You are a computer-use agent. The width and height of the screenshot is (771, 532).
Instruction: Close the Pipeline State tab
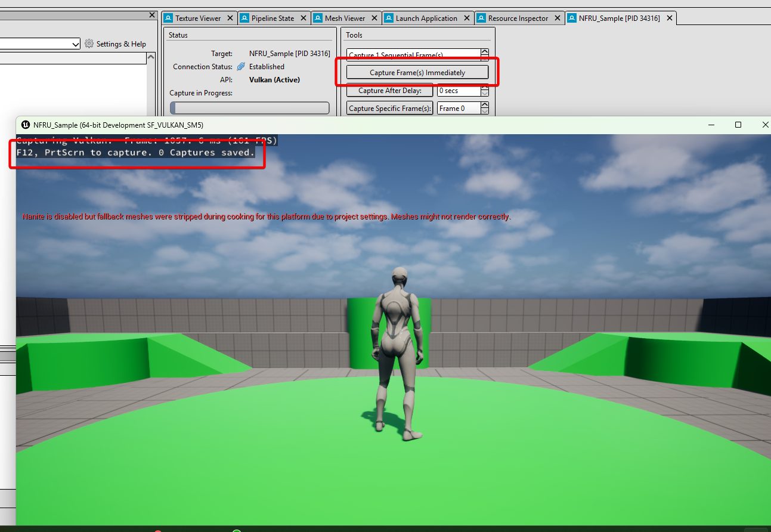(x=302, y=18)
